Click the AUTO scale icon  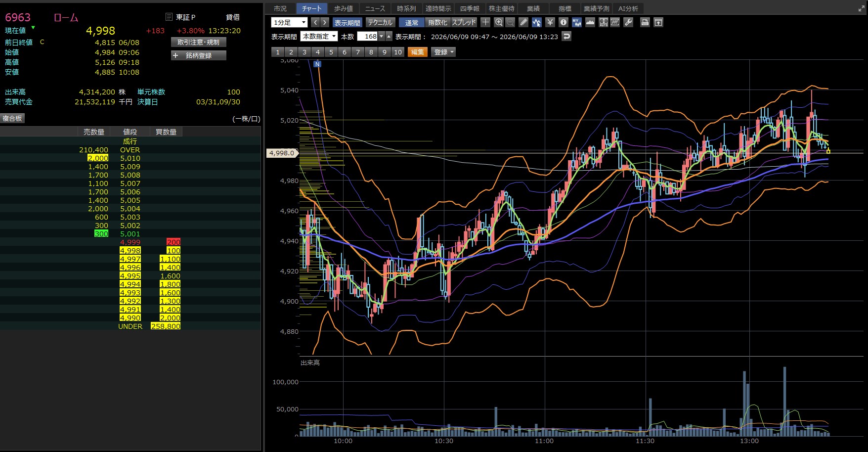click(x=604, y=22)
